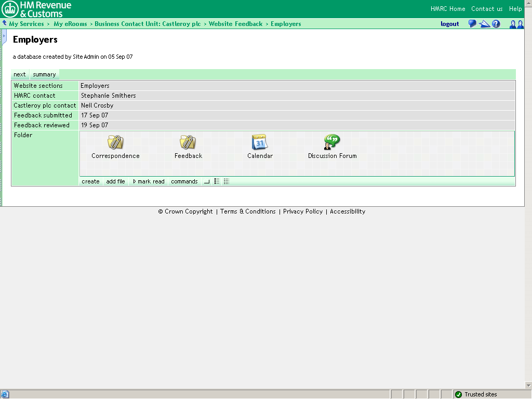The width and height of the screenshot is (532, 399).
Task: Click the blue question mark help icon
Action: (x=496, y=24)
